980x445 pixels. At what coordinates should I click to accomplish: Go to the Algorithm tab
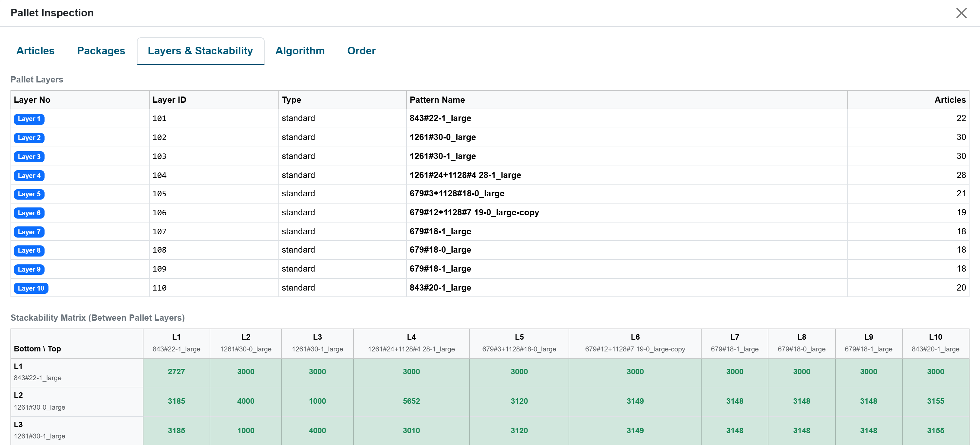pyautogui.click(x=300, y=50)
